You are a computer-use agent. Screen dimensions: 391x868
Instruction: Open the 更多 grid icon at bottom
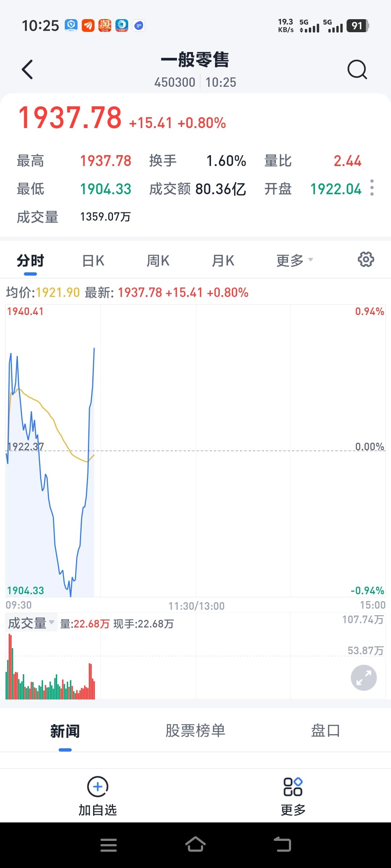coord(293,787)
